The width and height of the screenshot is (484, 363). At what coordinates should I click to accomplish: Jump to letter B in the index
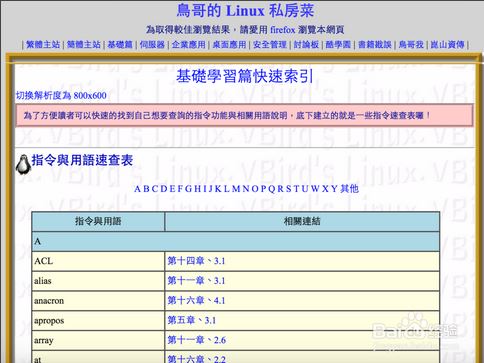pyautogui.click(x=146, y=189)
